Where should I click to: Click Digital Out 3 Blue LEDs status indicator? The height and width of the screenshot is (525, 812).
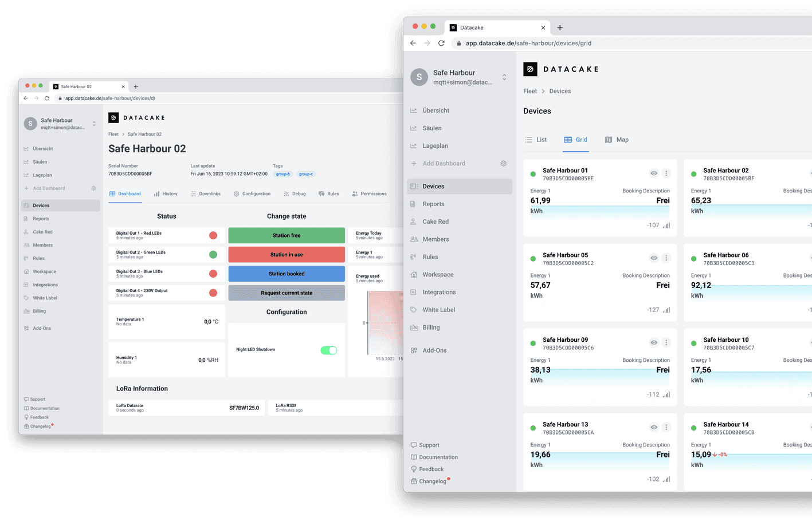[213, 274]
